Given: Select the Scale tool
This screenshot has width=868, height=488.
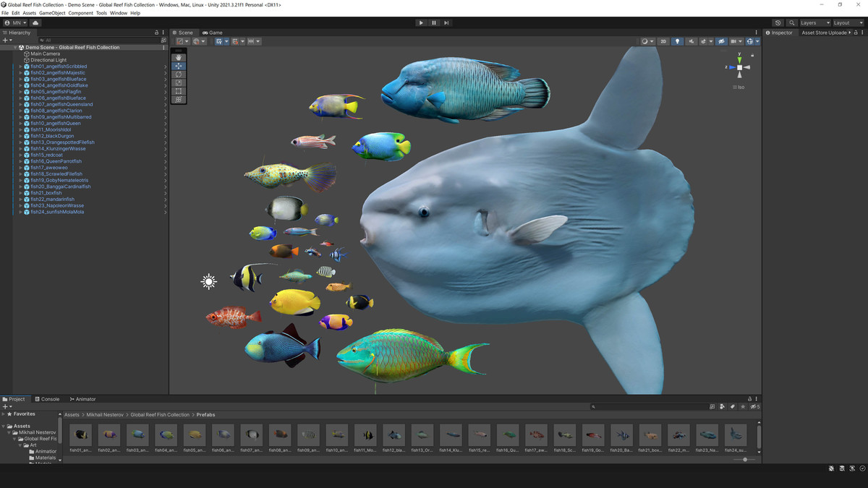Looking at the screenshot, I should pyautogui.click(x=178, y=82).
